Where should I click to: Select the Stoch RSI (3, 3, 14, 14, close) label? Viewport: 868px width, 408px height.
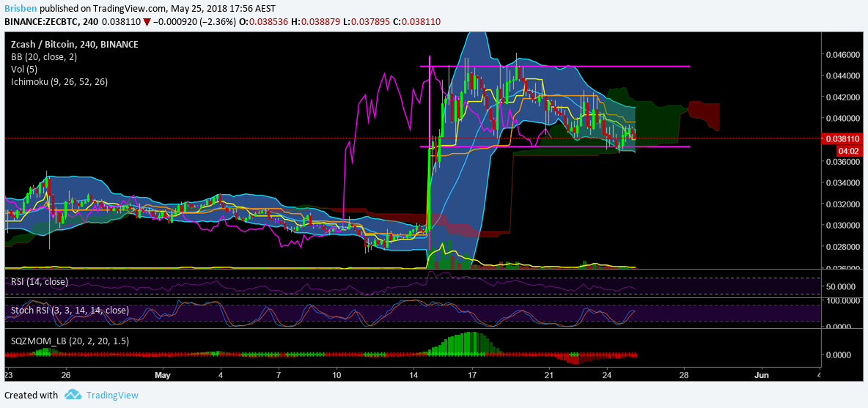tap(70, 311)
